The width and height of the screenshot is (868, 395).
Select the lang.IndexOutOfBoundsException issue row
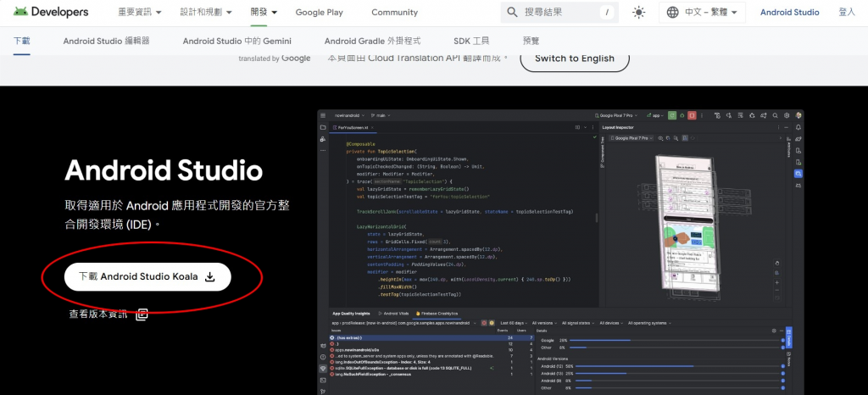pyautogui.click(x=431, y=362)
